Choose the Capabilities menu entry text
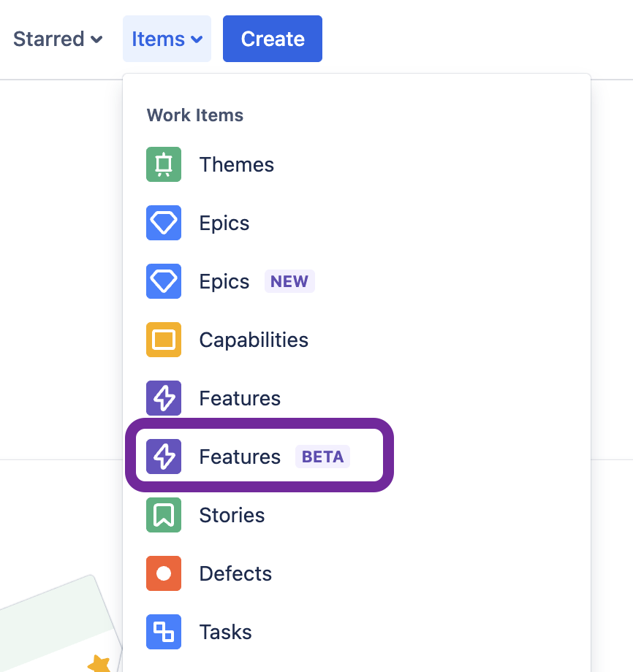This screenshot has height=672, width=633. tap(254, 340)
